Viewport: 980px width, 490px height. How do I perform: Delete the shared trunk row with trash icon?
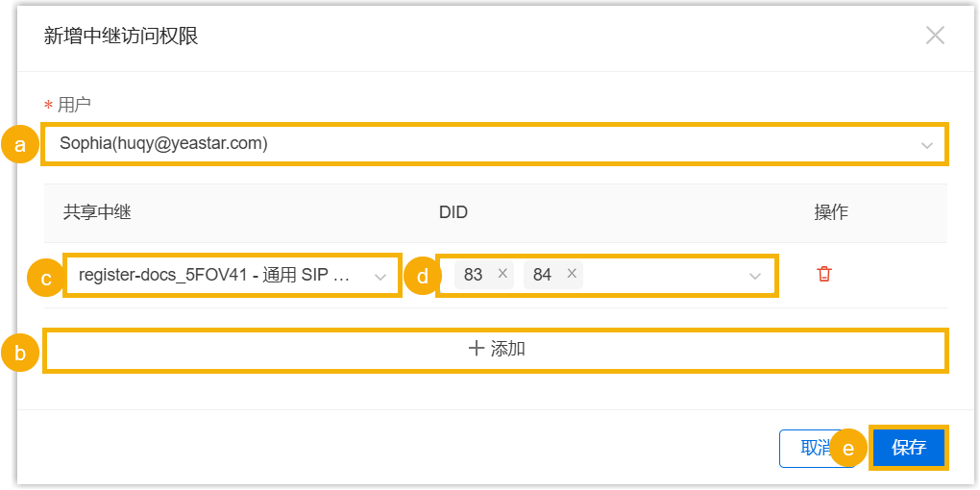pyautogui.click(x=823, y=275)
